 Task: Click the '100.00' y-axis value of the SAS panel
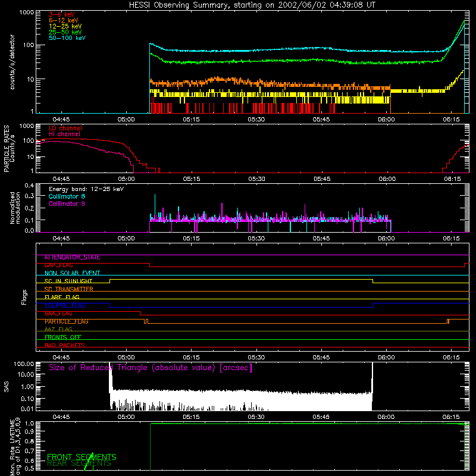tap(24, 364)
